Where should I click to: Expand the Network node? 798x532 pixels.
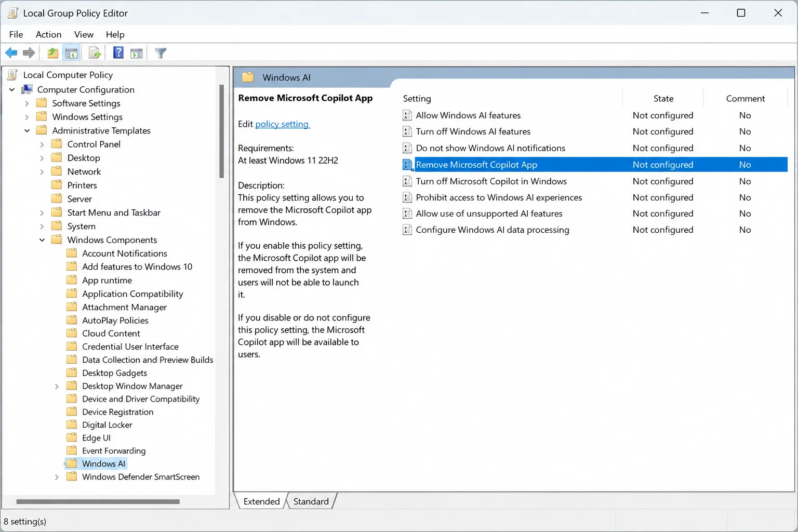pos(42,171)
